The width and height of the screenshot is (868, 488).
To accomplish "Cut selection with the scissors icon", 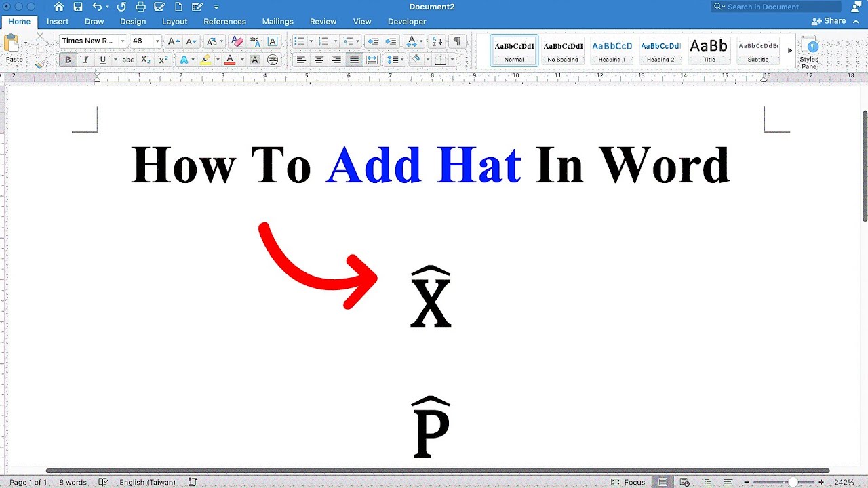I will (x=40, y=36).
